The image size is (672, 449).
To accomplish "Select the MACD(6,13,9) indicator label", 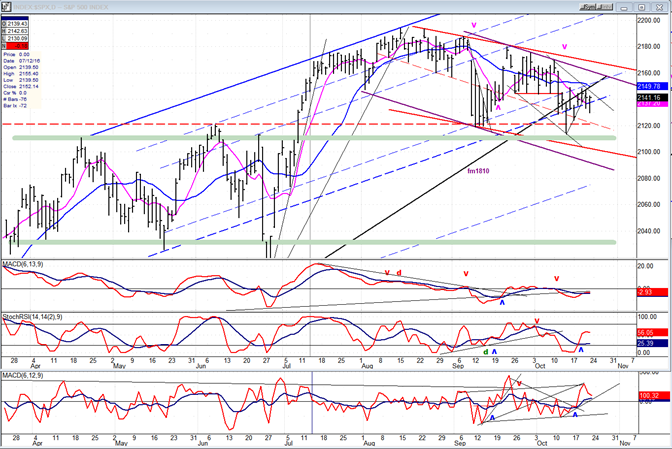I will coord(23,264).
